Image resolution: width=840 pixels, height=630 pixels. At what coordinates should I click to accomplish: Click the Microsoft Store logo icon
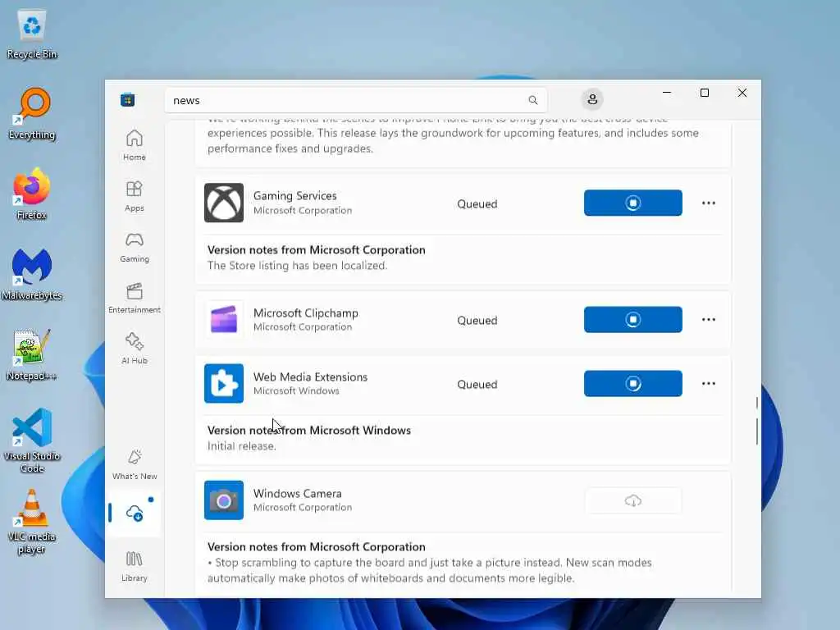[127, 99]
